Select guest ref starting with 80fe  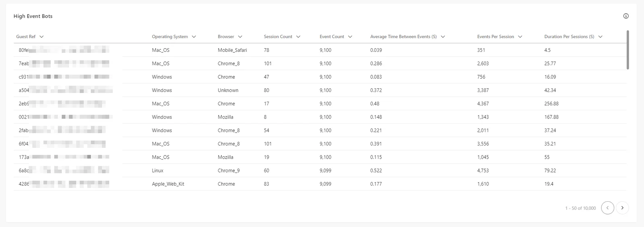tap(64, 50)
